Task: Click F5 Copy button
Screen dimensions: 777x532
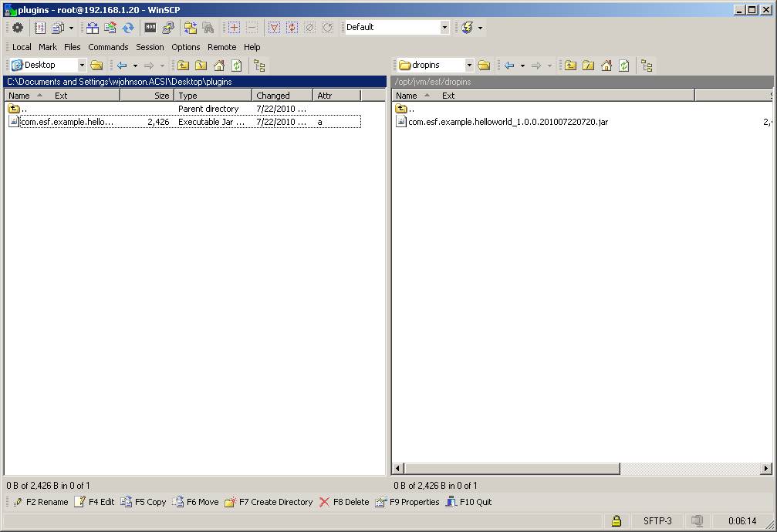Action: [x=144, y=502]
